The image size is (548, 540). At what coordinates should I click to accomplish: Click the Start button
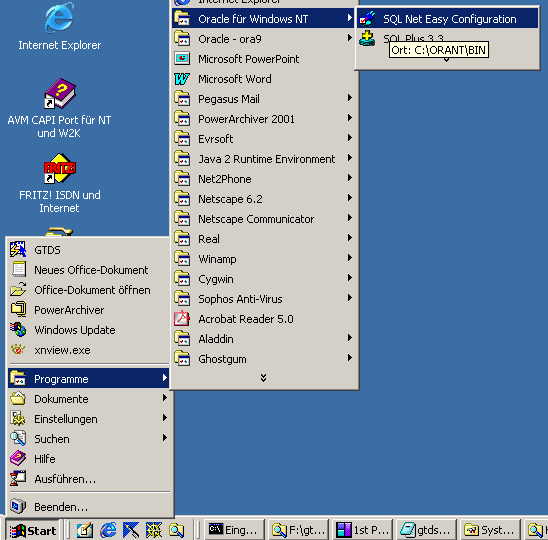(33, 530)
